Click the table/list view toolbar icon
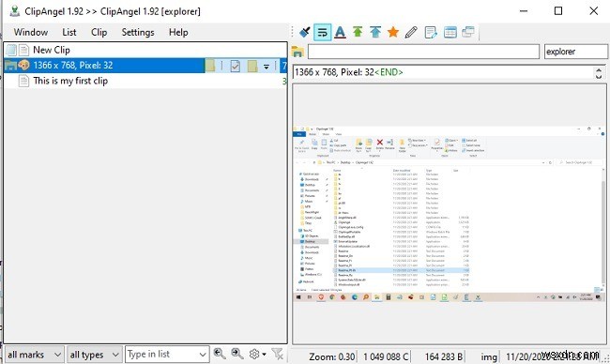This screenshot has height=364, width=610. coord(450,32)
